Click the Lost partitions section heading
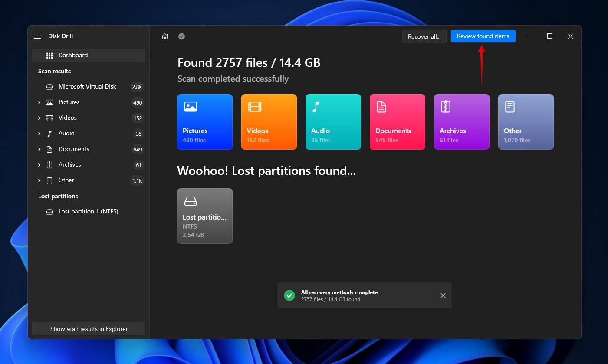 [58, 196]
